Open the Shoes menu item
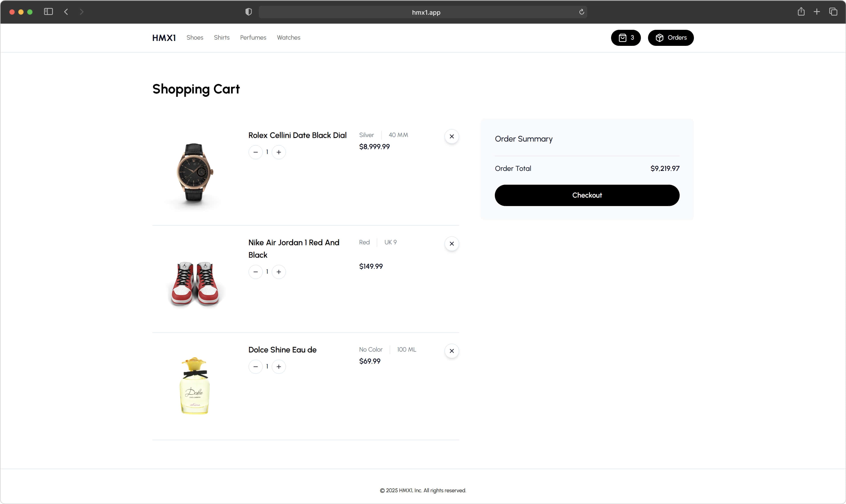This screenshot has width=846, height=504. (194, 37)
